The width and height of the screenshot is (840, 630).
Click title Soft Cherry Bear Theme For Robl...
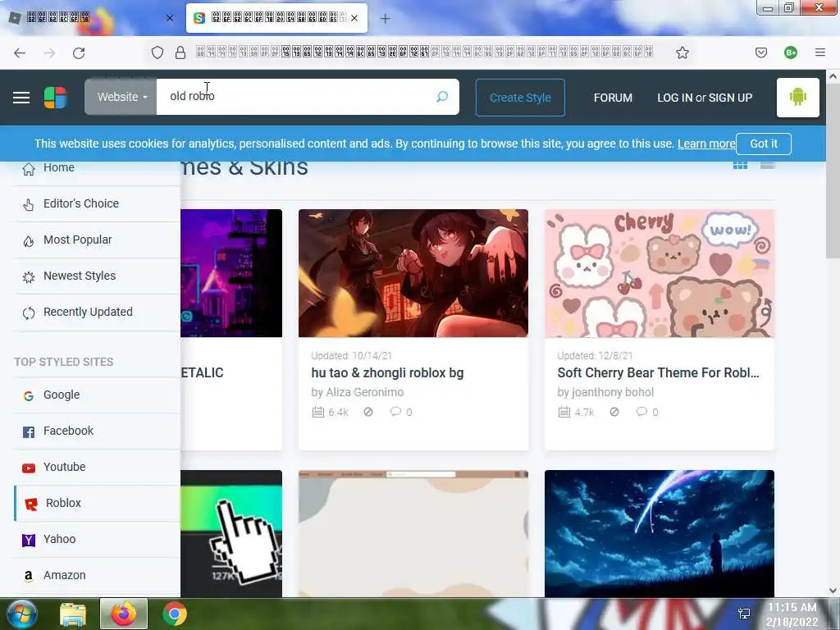[658, 373]
